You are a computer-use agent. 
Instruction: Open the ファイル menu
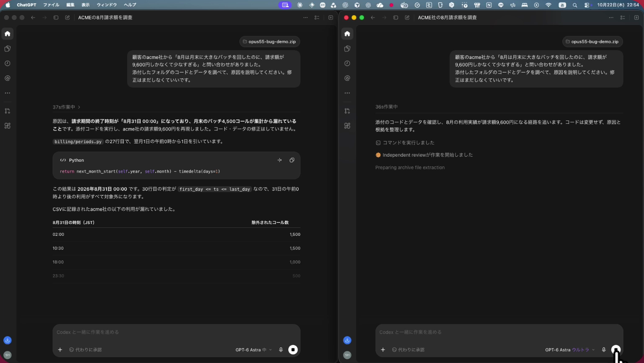tap(51, 5)
